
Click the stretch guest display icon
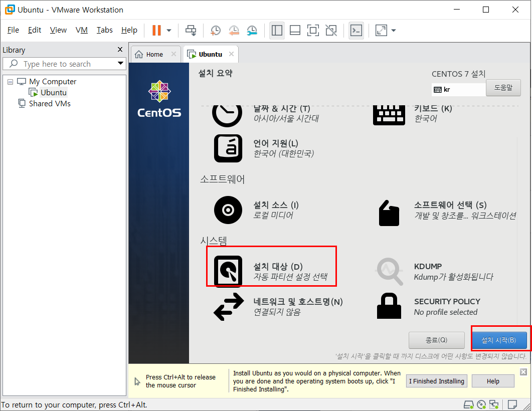(381, 30)
